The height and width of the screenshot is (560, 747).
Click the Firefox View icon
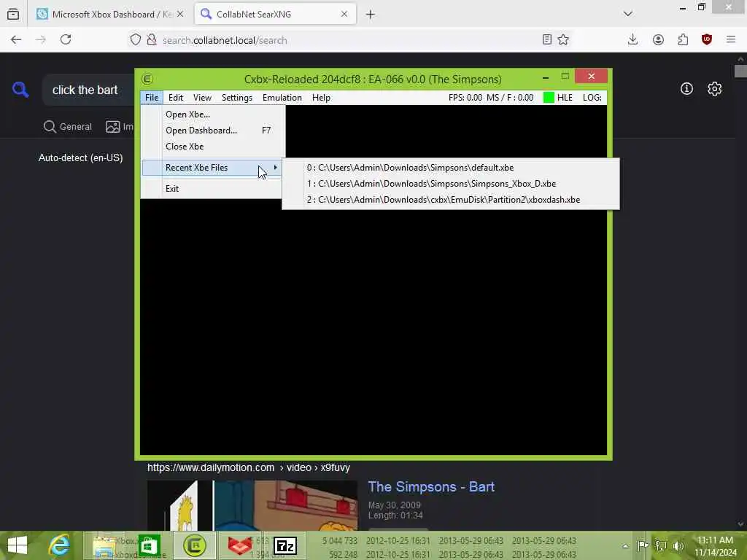13,14
